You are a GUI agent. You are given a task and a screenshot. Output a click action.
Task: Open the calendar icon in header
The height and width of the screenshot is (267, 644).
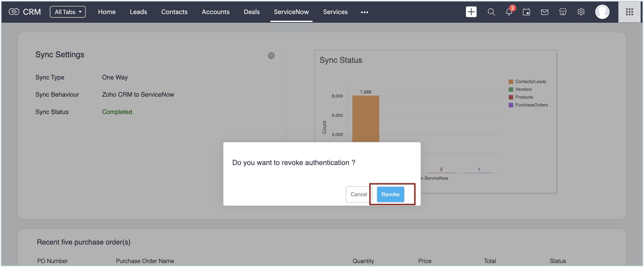[526, 12]
